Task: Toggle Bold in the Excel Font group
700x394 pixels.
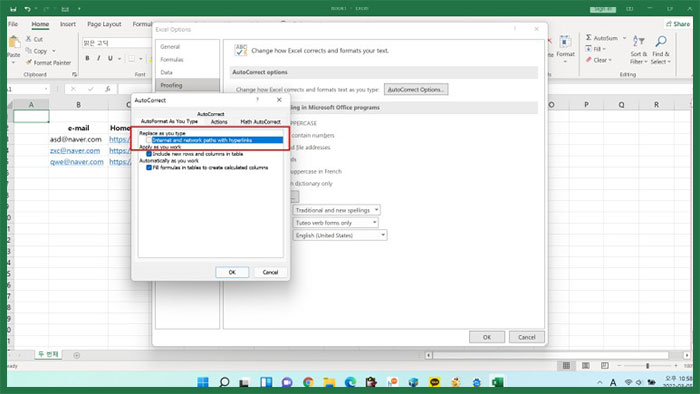Action: click(88, 58)
